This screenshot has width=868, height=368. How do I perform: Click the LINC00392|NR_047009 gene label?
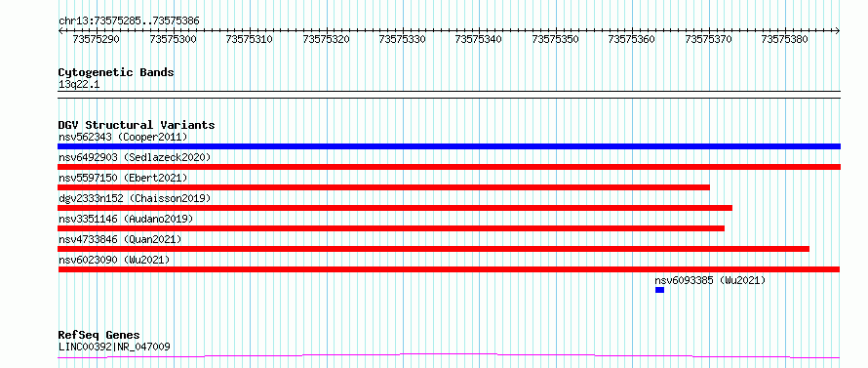click(x=114, y=347)
